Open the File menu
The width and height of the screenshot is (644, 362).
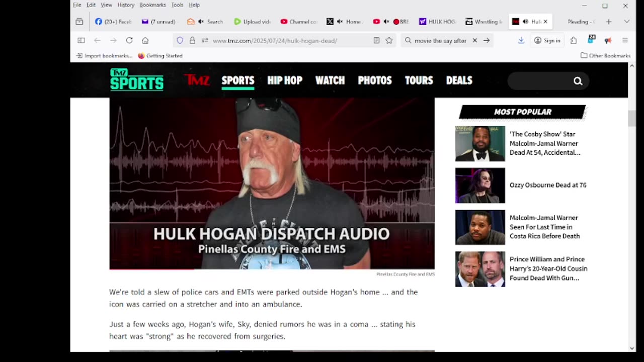77,5
